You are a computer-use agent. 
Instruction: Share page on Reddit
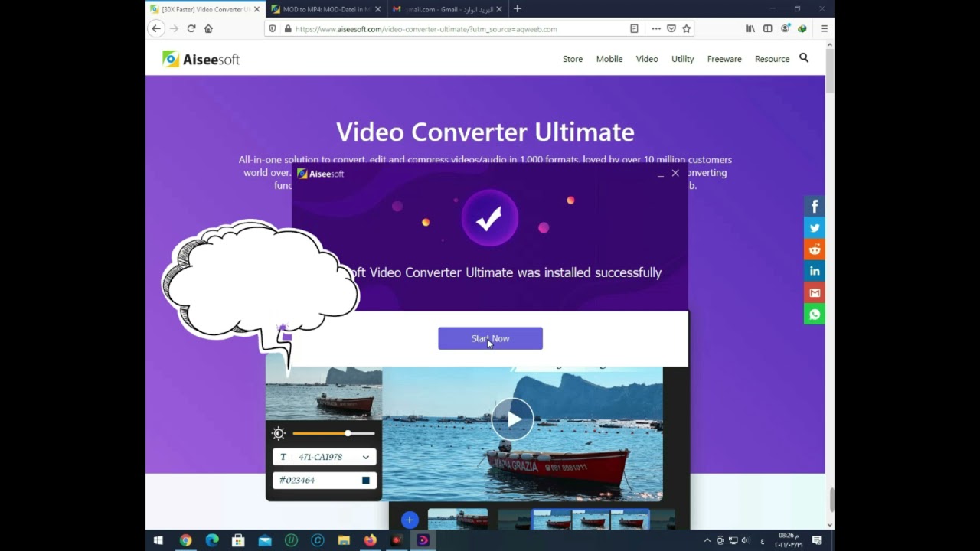click(x=815, y=249)
